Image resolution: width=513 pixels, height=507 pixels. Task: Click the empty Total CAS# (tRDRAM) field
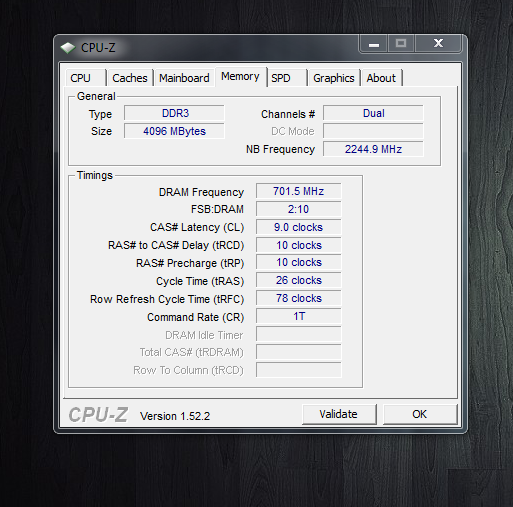pyautogui.click(x=299, y=352)
